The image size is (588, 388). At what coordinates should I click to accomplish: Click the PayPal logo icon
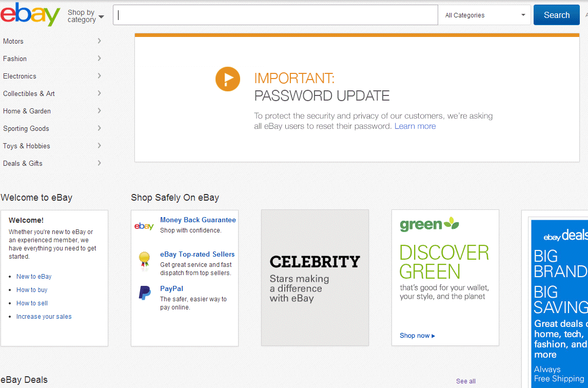point(145,293)
